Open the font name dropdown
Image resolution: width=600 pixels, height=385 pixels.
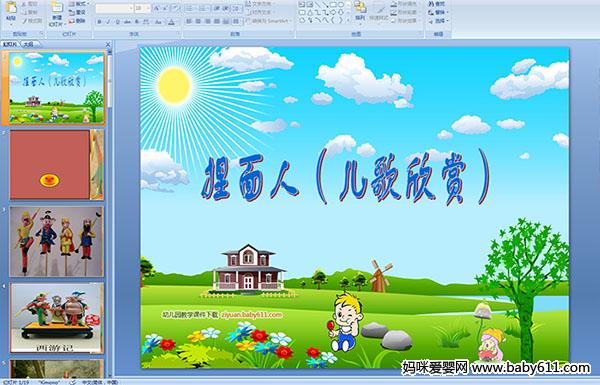coord(131,8)
